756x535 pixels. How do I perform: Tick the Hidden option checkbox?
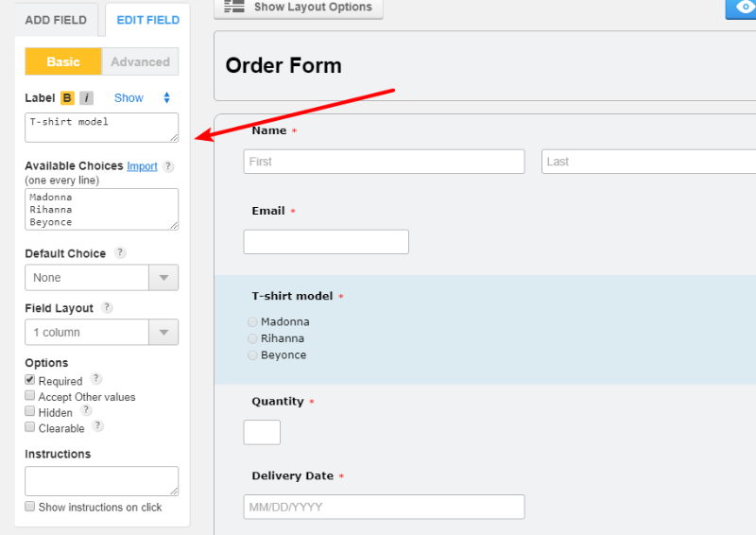(x=30, y=411)
